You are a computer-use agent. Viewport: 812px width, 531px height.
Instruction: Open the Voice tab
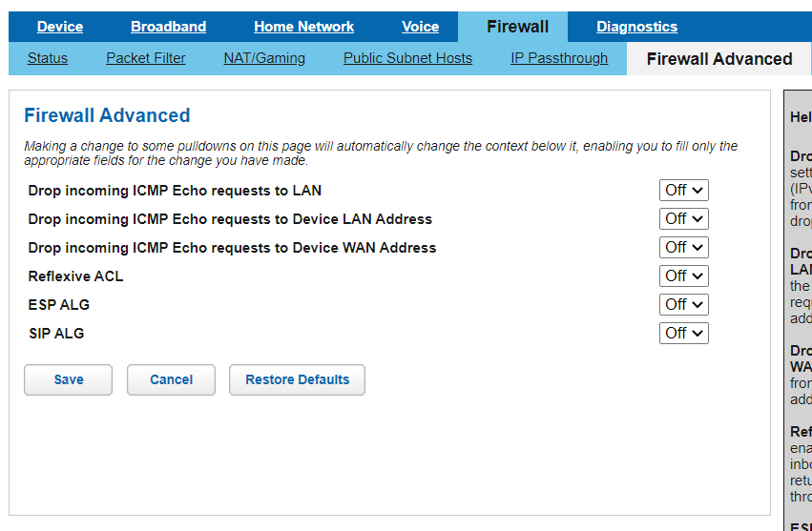420,27
